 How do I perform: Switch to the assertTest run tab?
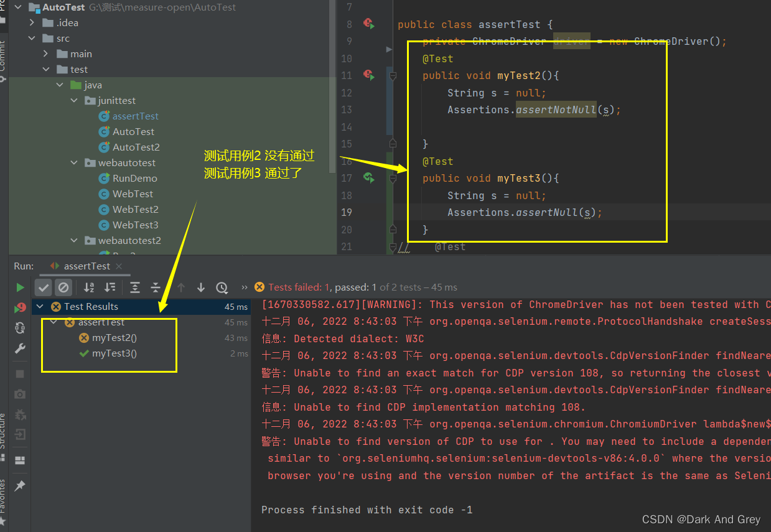pos(86,266)
